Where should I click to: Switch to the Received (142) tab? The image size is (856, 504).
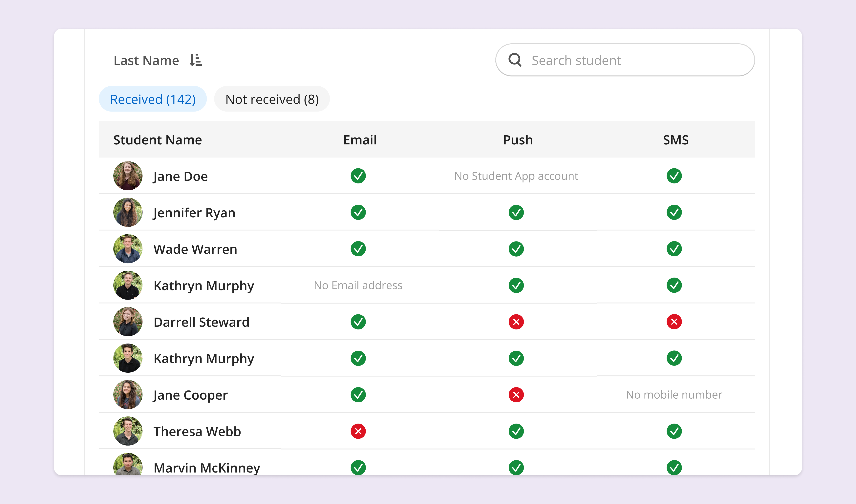tap(153, 99)
